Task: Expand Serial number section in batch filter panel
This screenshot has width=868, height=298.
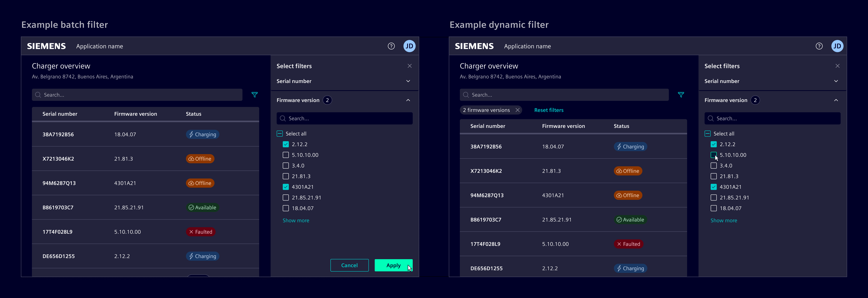Action: click(x=408, y=81)
